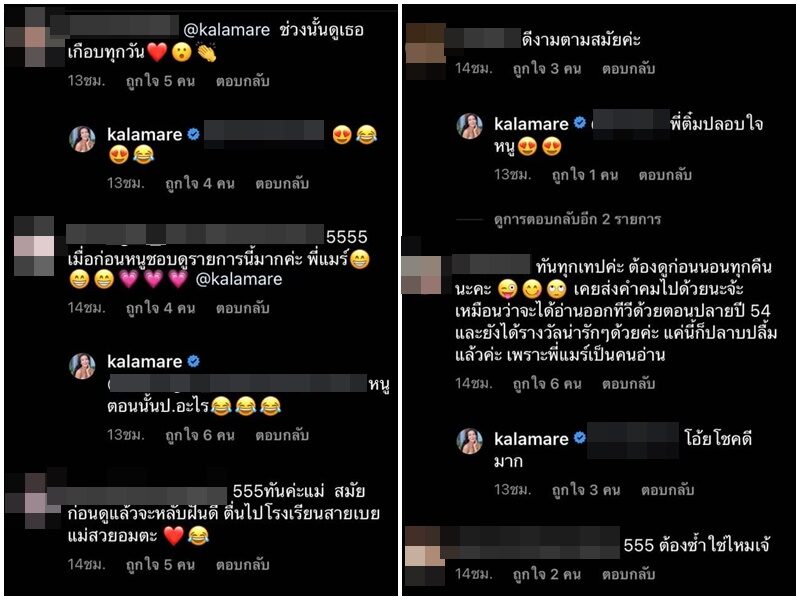Reply to kalamare's 'โอ้ยโชคดีมาก' comment

tap(667, 490)
